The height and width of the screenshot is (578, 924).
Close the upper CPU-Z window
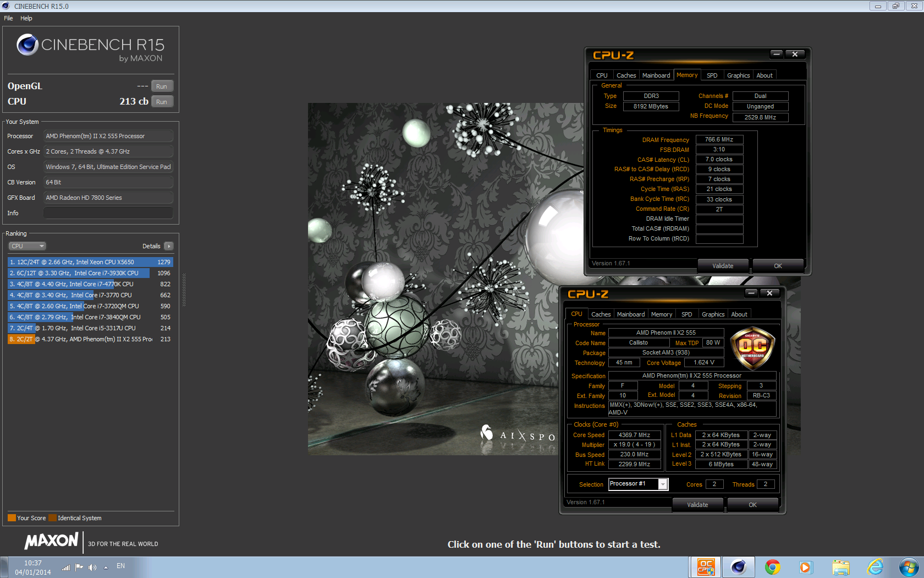coord(795,54)
